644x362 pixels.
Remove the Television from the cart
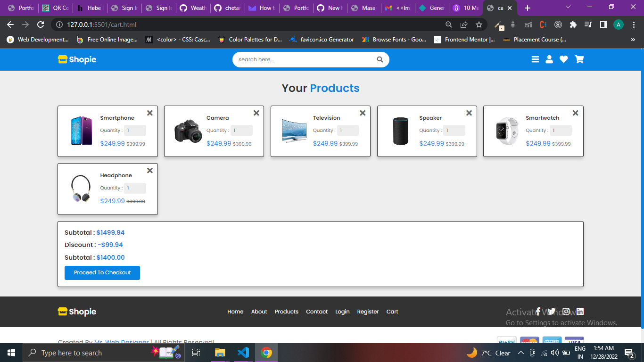pyautogui.click(x=363, y=113)
